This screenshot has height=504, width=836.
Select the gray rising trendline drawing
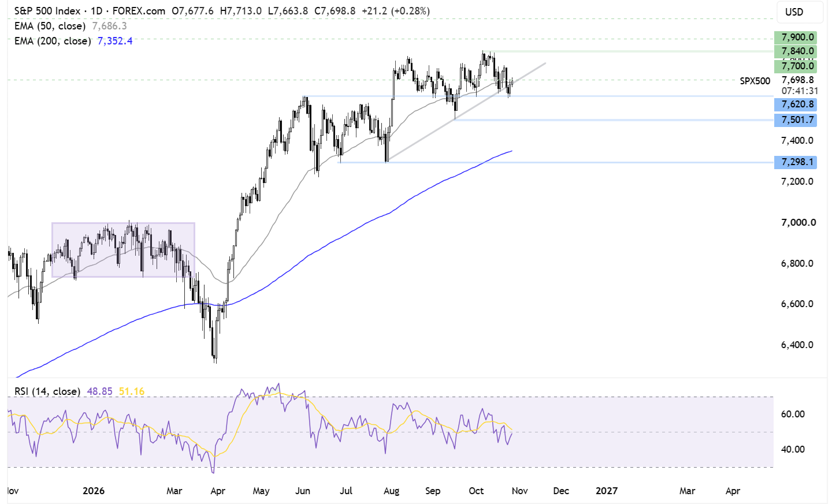(466, 112)
